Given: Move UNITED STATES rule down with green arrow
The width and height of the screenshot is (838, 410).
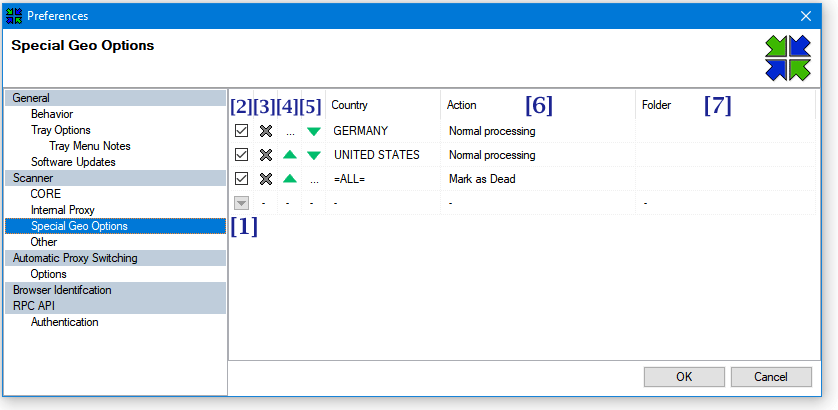Looking at the screenshot, I should click(314, 155).
